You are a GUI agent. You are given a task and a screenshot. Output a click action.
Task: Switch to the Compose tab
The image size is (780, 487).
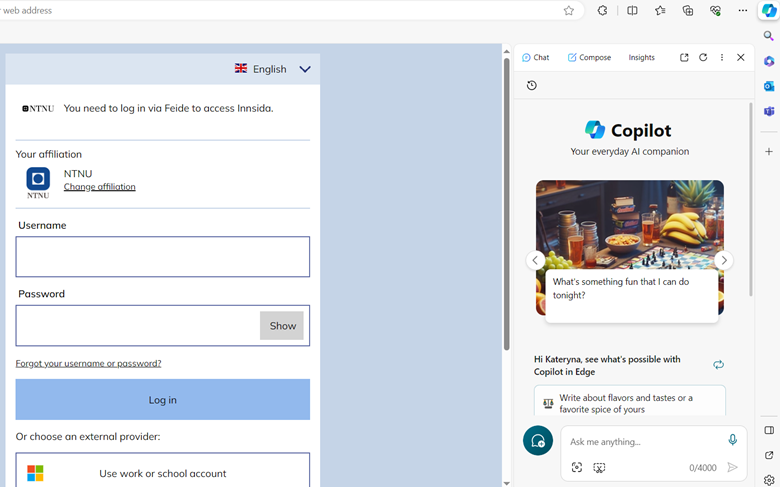coord(589,58)
